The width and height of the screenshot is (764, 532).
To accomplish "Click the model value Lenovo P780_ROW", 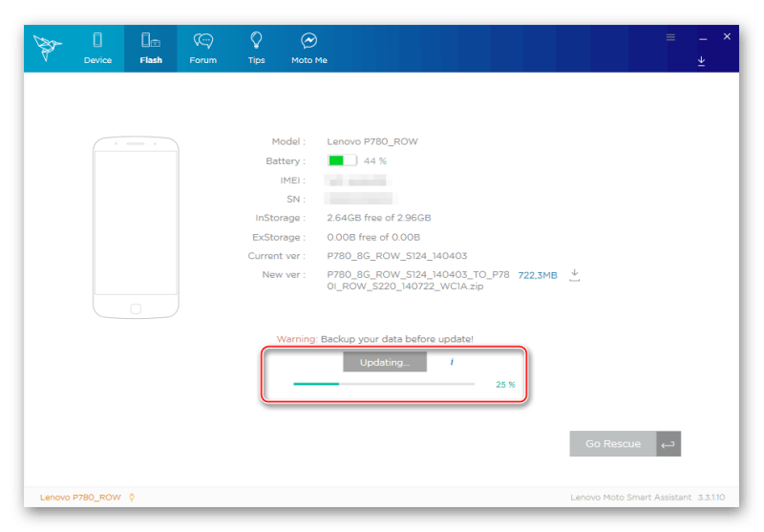I will pyautogui.click(x=372, y=141).
